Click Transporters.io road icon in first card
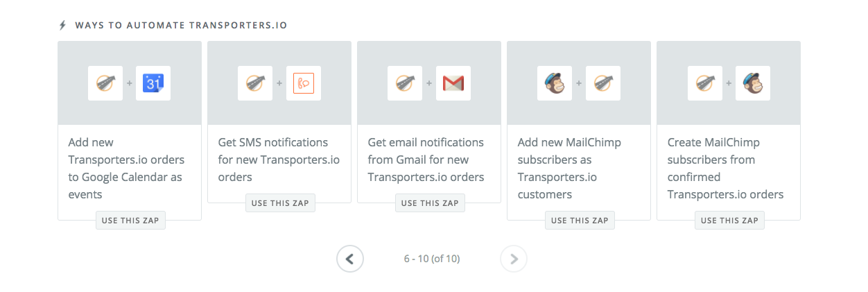868x292 pixels. 105,83
